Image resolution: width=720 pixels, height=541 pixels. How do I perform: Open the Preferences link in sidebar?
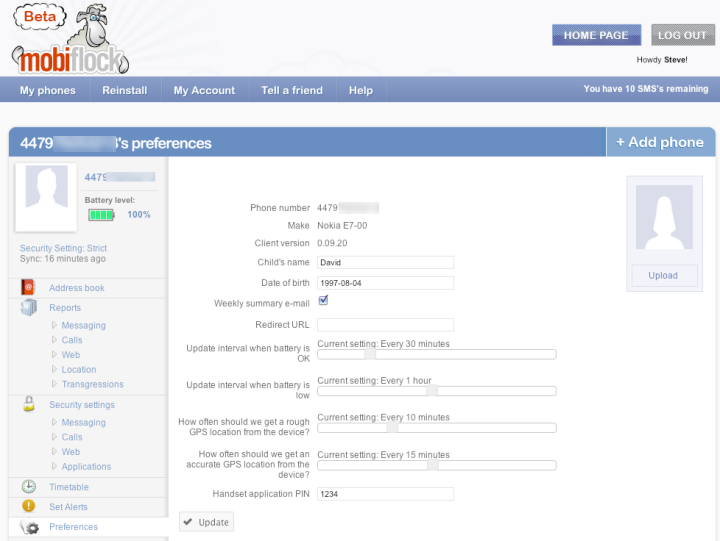(x=73, y=527)
